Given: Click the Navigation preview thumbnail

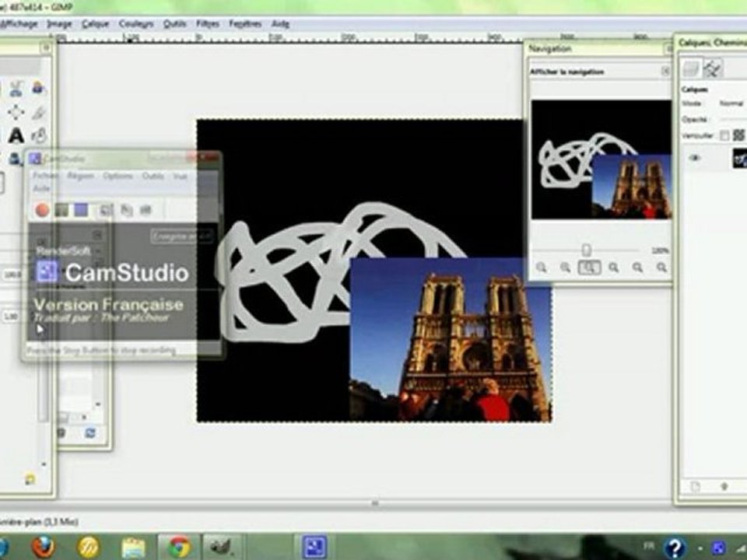Looking at the screenshot, I should tap(601, 159).
